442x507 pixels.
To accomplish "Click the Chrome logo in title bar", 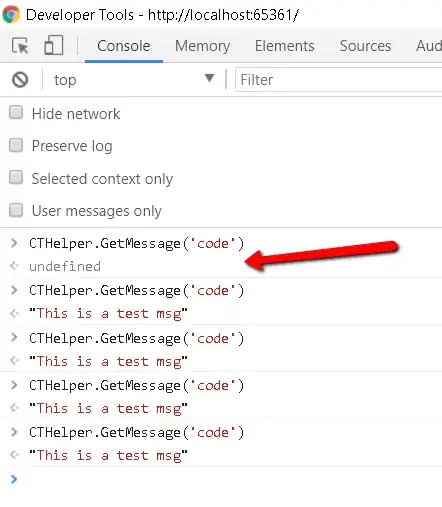I will 11,15.
